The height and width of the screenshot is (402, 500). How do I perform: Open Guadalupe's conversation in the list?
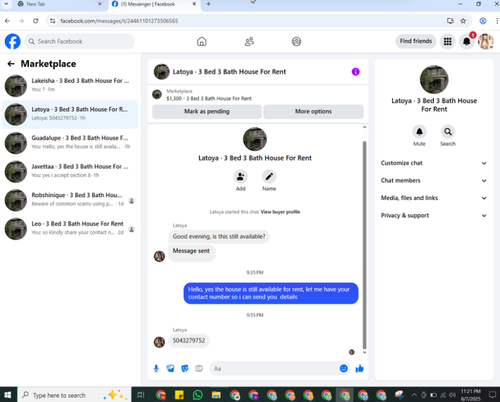tap(70, 143)
